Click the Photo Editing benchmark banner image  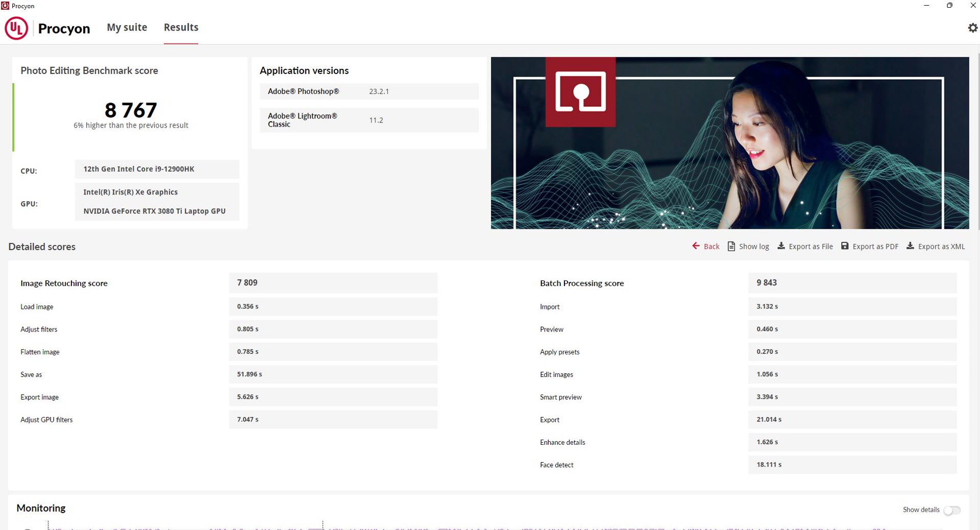[730, 143]
